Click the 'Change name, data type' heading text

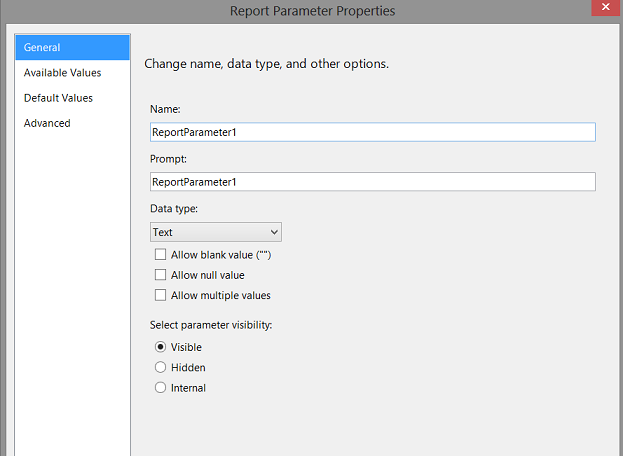[x=266, y=64]
